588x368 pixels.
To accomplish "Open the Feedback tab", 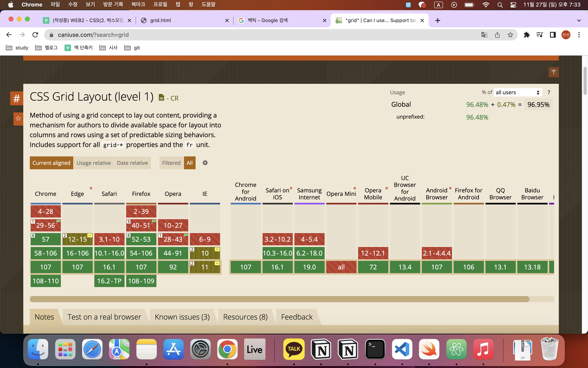I will tap(297, 317).
